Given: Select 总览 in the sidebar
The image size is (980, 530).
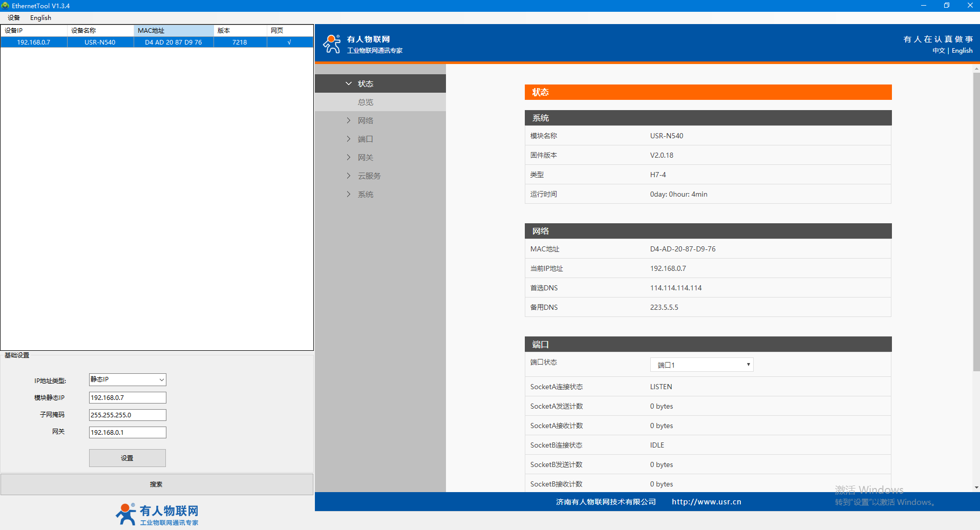Looking at the screenshot, I should (x=366, y=102).
